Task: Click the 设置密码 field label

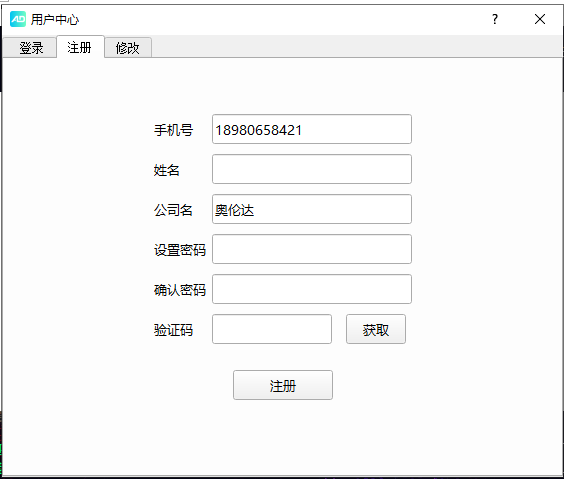Action: tap(180, 250)
